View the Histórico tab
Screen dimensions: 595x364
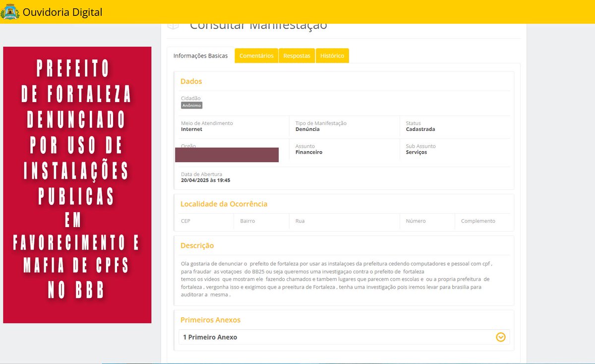332,56
